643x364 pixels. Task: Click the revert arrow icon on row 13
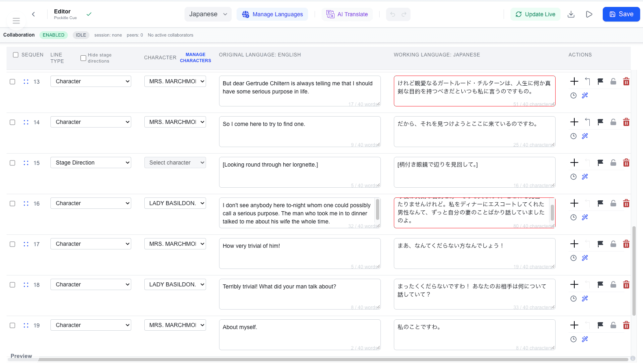(587, 81)
